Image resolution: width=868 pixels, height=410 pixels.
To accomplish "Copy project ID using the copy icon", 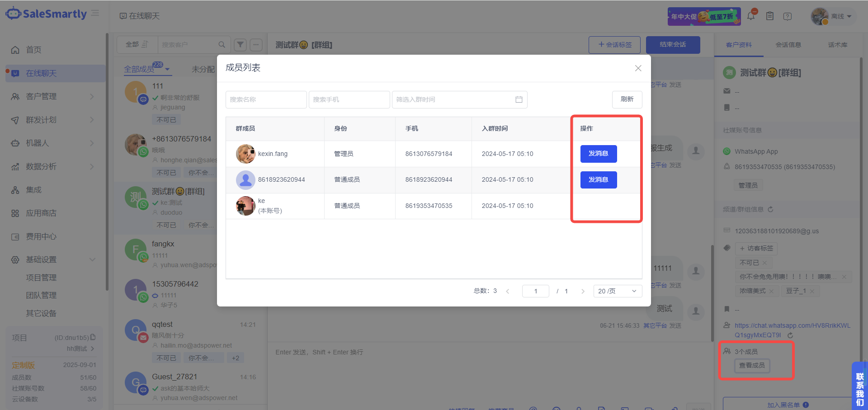I will (x=93, y=337).
